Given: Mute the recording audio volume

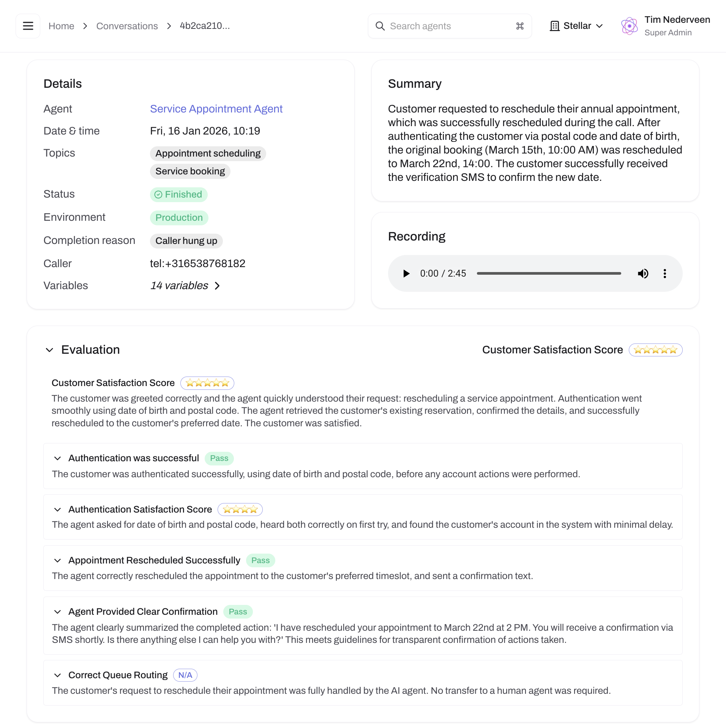Looking at the screenshot, I should (x=643, y=273).
